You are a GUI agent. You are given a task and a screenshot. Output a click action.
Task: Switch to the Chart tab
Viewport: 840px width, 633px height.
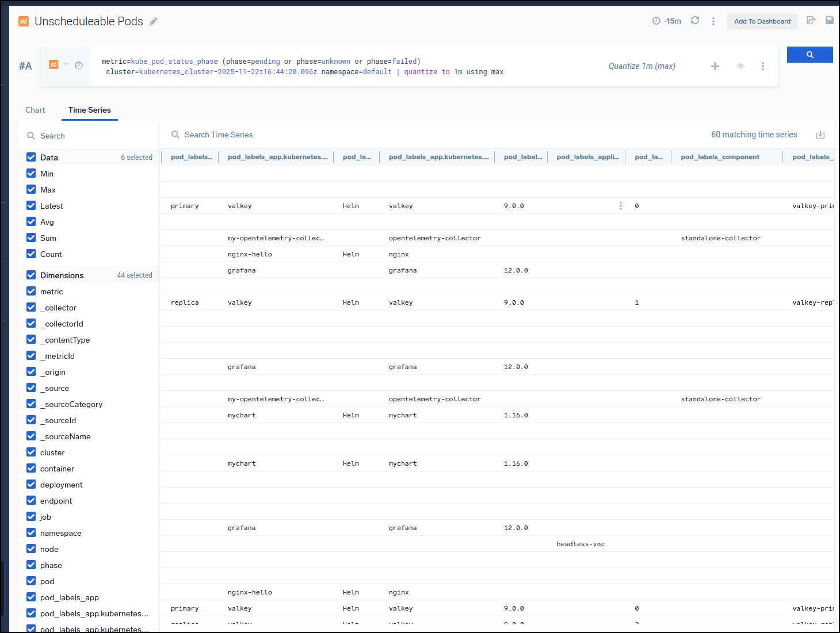point(35,110)
